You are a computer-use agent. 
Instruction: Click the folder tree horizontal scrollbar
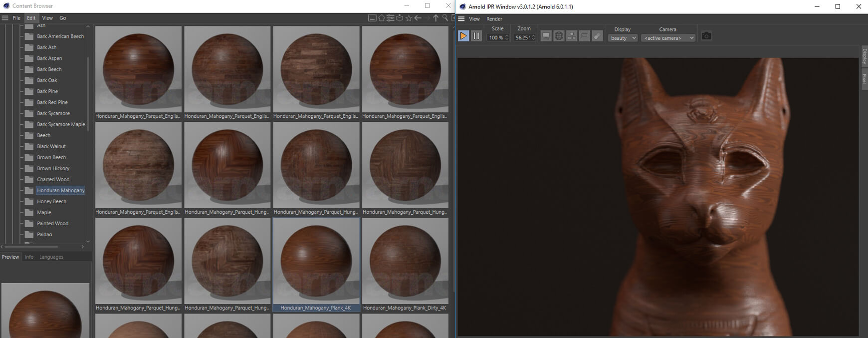(x=31, y=247)
